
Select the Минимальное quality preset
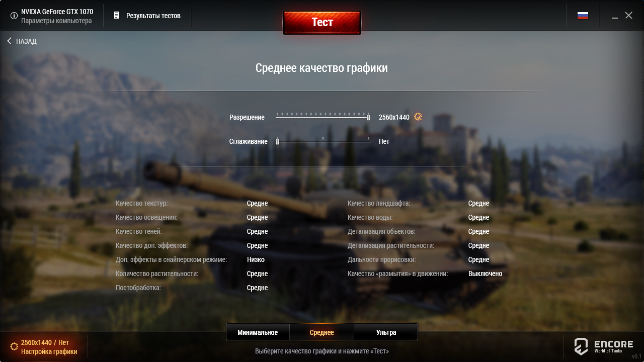click(x=258, y=332)
